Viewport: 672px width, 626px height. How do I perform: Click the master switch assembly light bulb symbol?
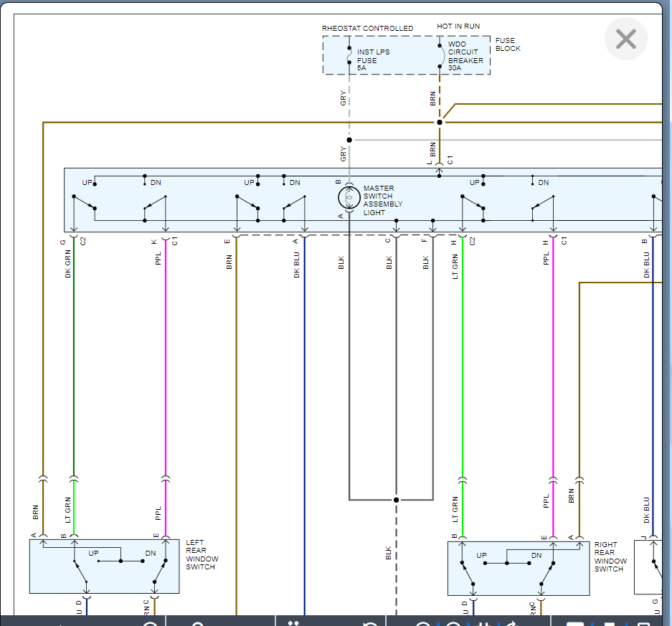[349, 198]
